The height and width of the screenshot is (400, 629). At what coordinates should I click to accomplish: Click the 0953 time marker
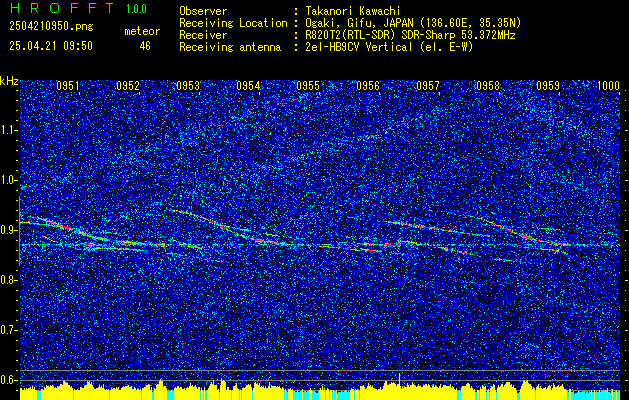pyautogui.click(x=188, y=85)
